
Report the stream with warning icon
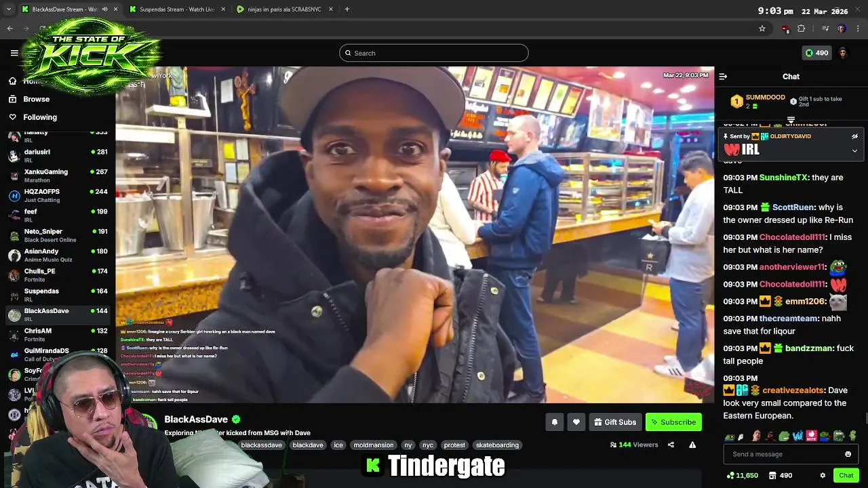(x=692, y=445)
